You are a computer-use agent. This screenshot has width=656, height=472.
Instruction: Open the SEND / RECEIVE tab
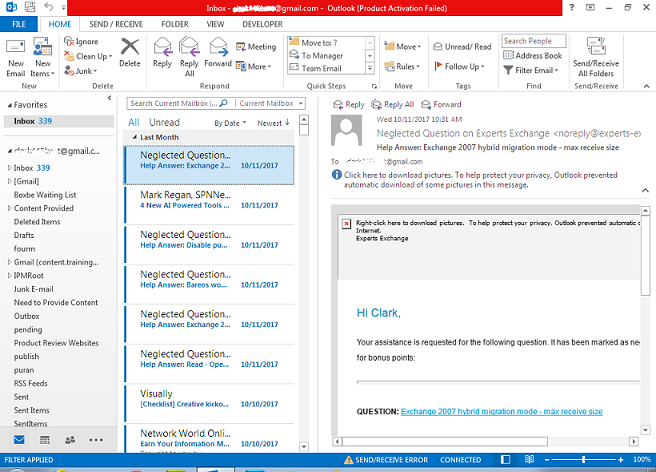tap(116, 24)
